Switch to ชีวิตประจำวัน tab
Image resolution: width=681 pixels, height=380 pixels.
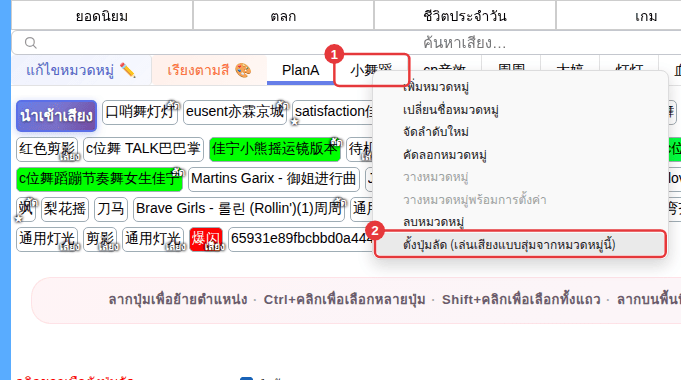click(465, 16)
